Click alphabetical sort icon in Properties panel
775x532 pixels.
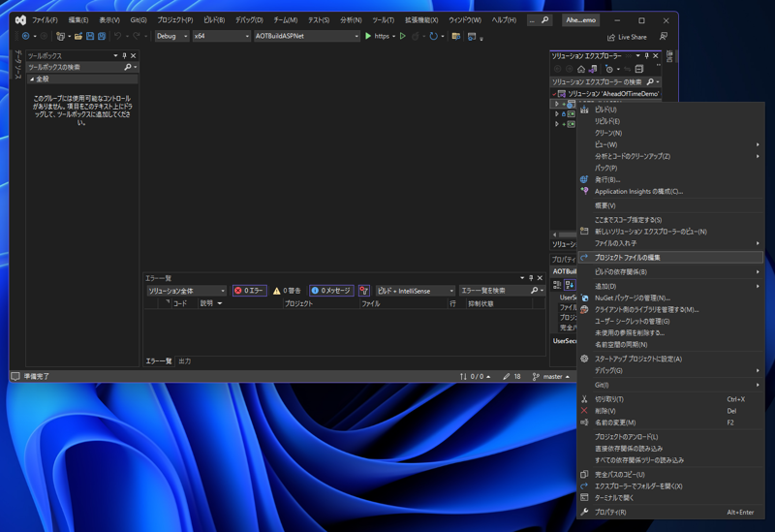click(570, 284)
